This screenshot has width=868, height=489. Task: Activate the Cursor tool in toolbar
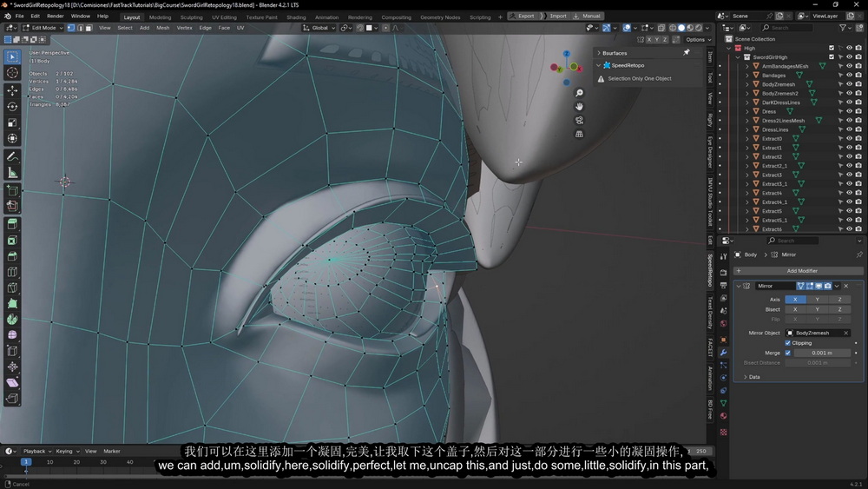(x=12, y=73)
